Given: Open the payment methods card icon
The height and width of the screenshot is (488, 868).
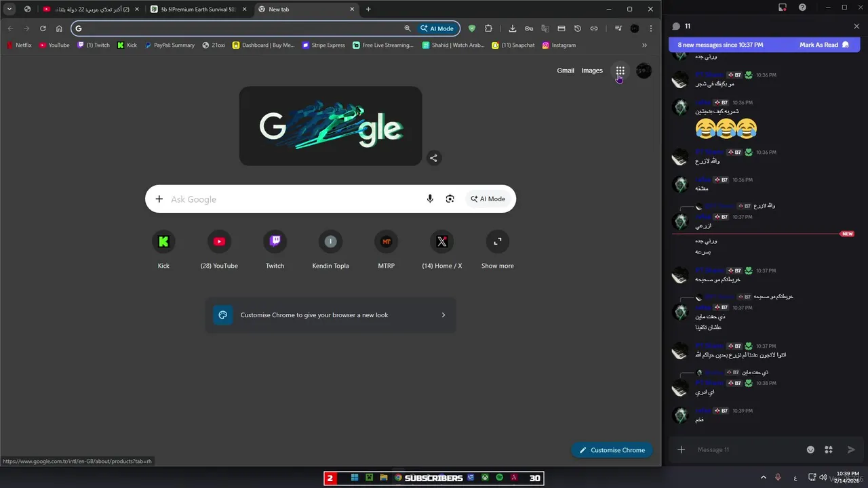Looking at the screenshot, I should pos(561,28).
